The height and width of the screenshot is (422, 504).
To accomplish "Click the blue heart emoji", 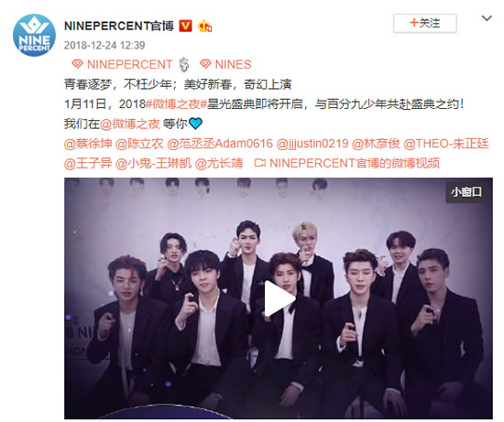I will tap(195, 124).
